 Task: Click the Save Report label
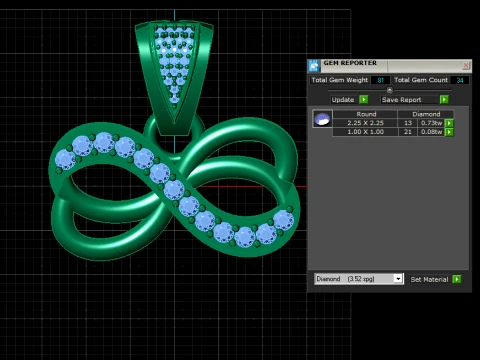[x=402, y=100]
